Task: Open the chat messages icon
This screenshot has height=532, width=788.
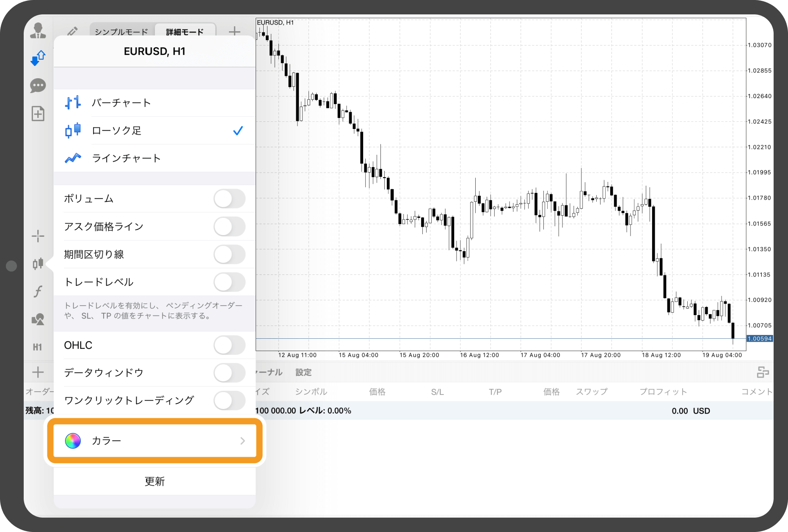Action: click(x=38, y=86)
